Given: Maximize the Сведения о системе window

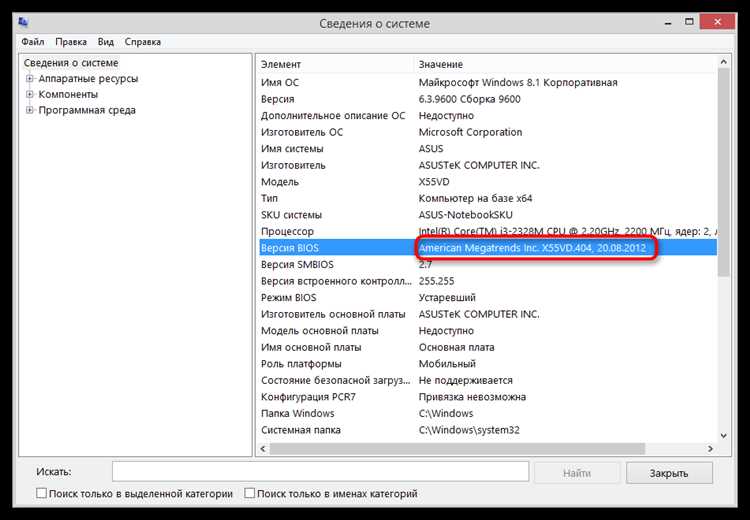Looking at the screenshot, I should 689,22.
